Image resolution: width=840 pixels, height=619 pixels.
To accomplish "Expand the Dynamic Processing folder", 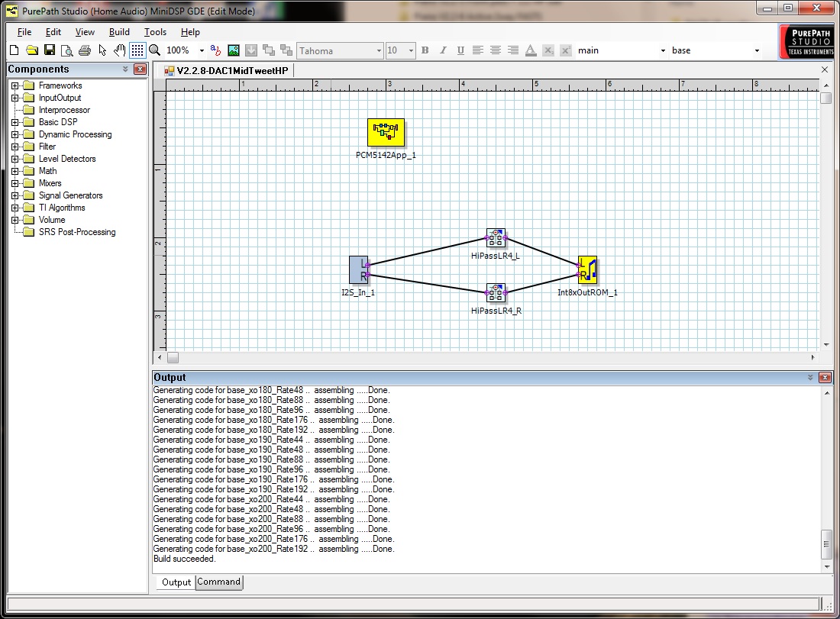I will (15, 134).
